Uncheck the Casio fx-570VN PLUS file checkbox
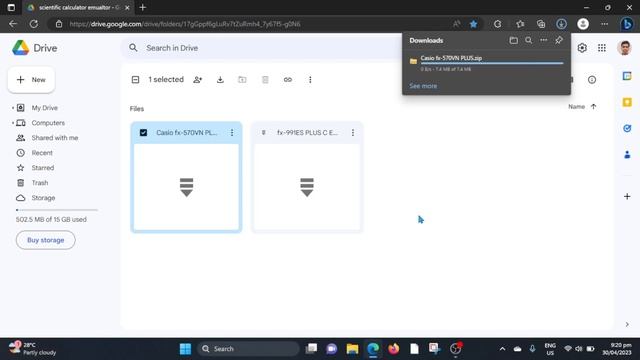Image resolution: width=640 pixels, height=360 pixels. (x=143, y=133)
